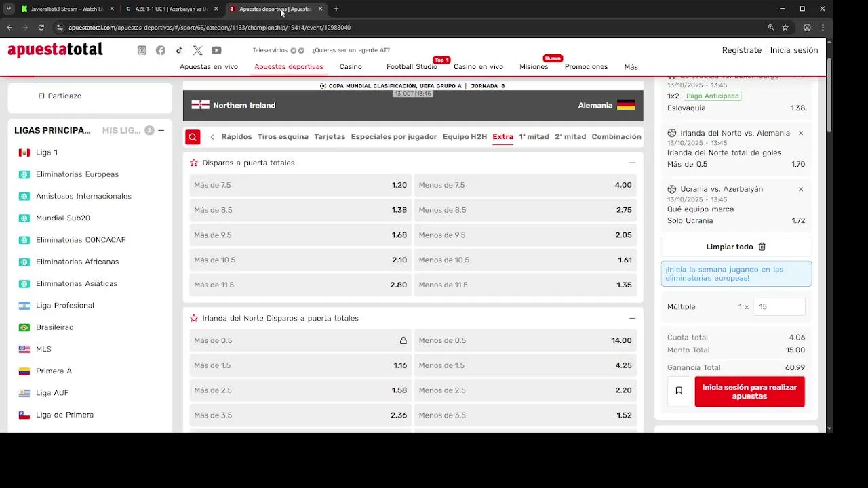
Task: Click the Peru flag icon for Liga 1
Action: coord(24,152)
